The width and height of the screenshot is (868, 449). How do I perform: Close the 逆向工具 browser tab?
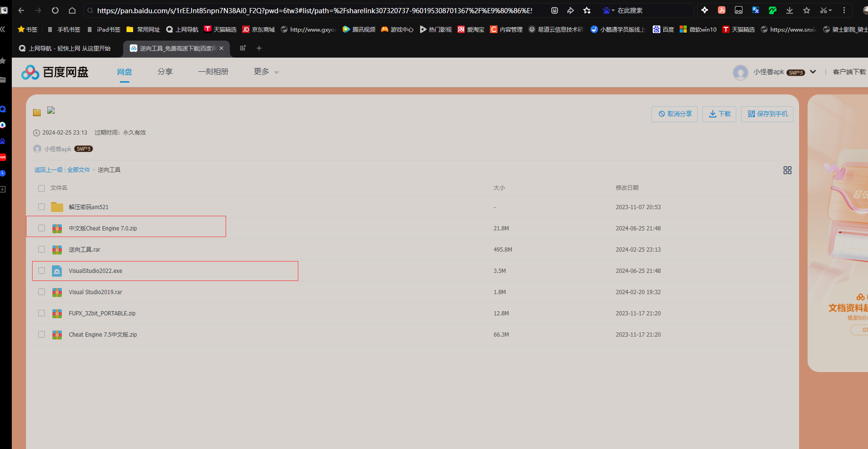[221, 48]
